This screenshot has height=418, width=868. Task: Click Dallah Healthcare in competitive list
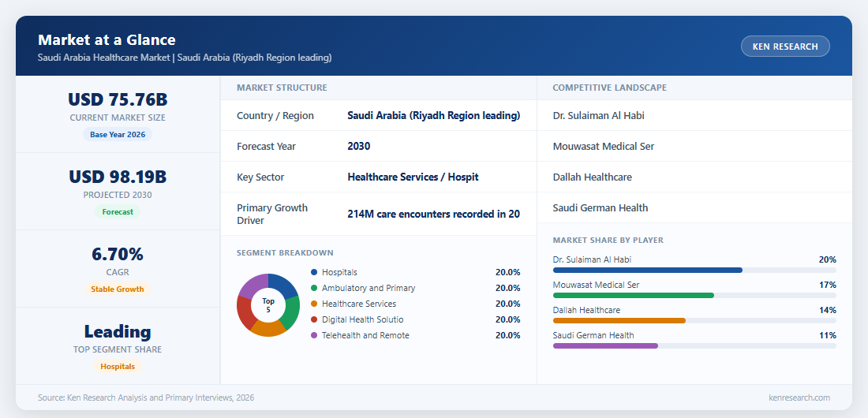pyautogui.click(x=593, y=177)
